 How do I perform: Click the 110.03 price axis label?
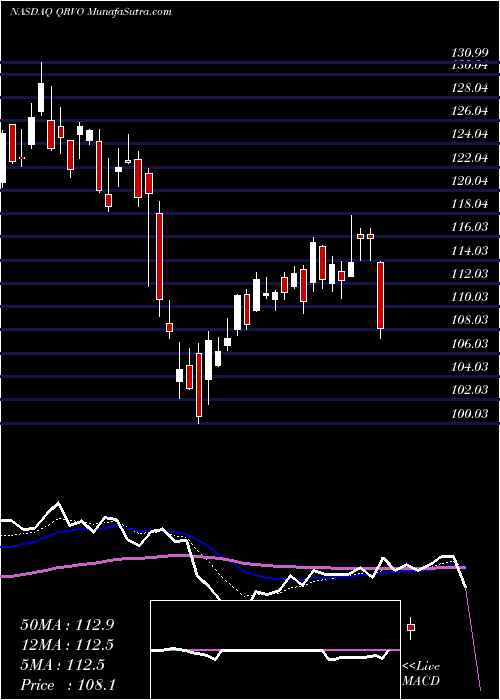[x=470, y=297]
